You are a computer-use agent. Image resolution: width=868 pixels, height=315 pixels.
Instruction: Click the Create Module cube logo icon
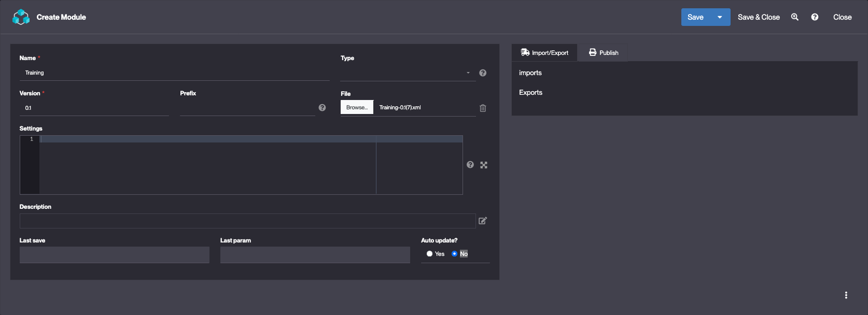click(x=21, y=17)
